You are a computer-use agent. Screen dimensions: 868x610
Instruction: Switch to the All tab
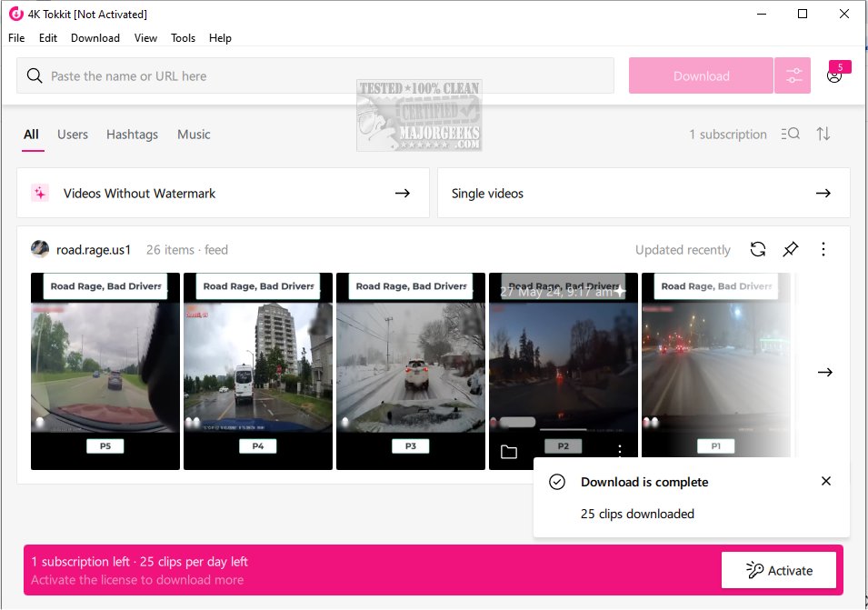click(31, 134)
